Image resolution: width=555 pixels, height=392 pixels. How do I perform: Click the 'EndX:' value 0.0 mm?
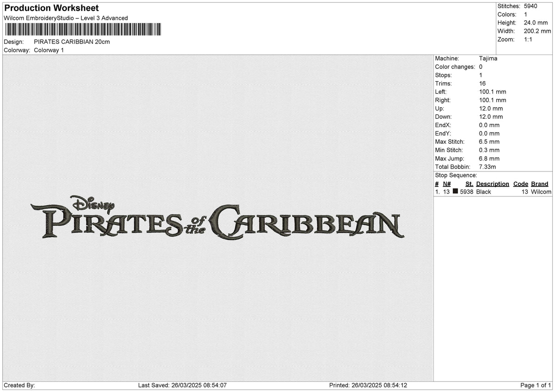click(x=489, y=125)
